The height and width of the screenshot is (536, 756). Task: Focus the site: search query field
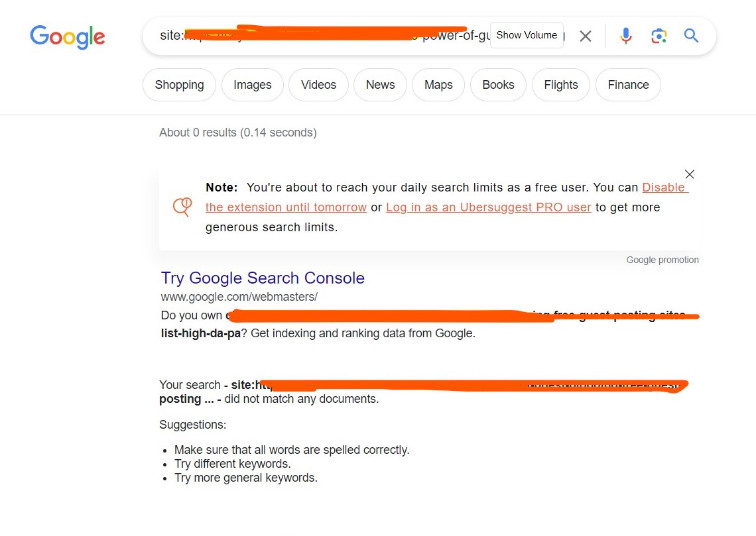tap(323, 36)
